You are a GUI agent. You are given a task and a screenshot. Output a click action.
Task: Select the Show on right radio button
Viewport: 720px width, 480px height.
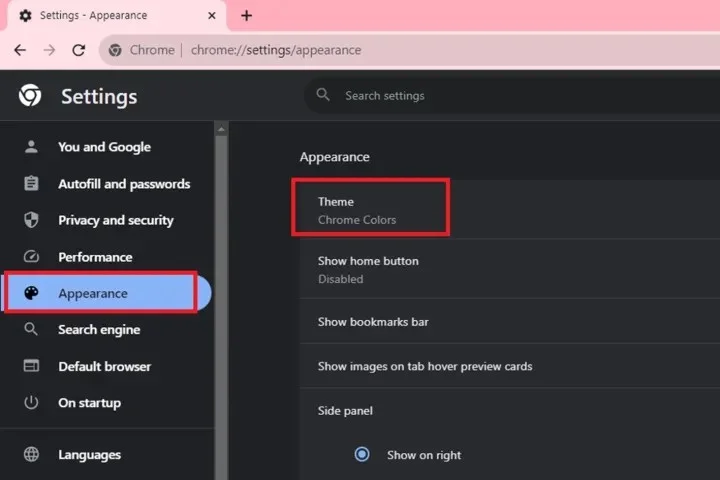point(362,454)
